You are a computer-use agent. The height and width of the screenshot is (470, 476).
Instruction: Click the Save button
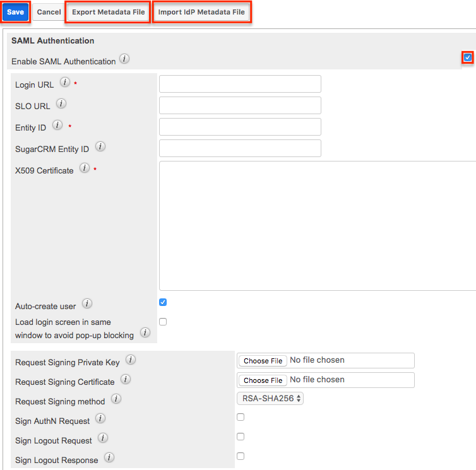pyautogui.click(x=16, y=12)
